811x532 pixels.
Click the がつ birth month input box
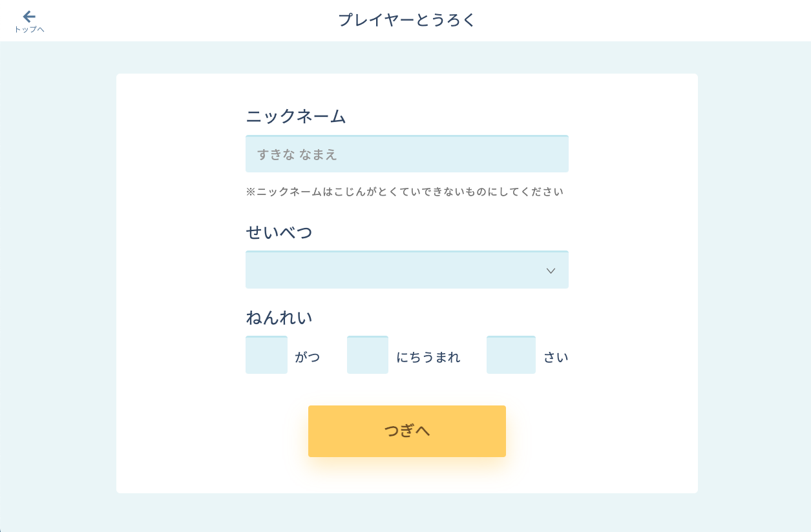pyautogui.click(x=266, y=354)
